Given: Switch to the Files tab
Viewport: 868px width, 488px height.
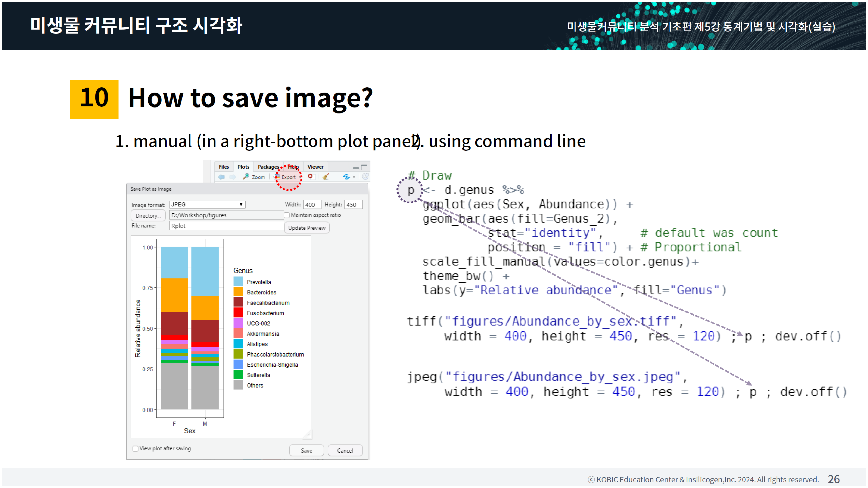Looking at the screenshot, I should [x=224, y=167].
